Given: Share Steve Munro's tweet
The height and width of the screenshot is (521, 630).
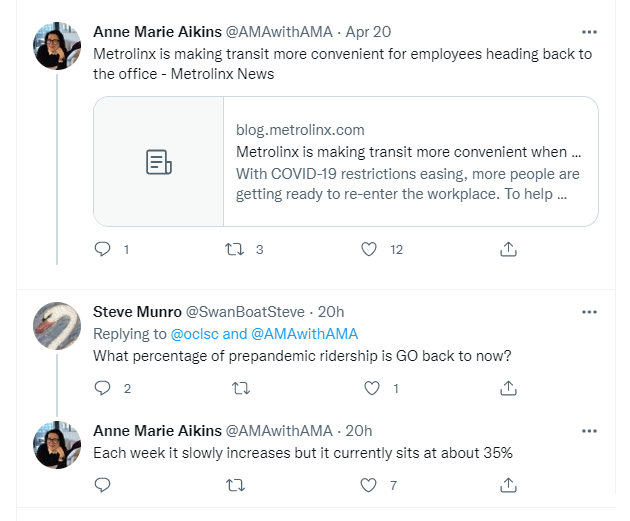Looking at the screenshot, I should coord(508,388).
